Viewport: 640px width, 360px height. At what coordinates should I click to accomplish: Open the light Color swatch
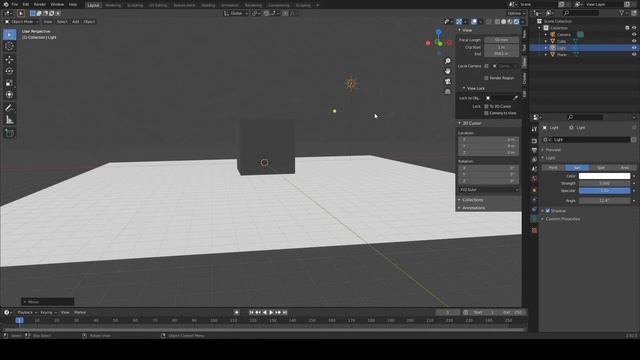pos(604,176)
